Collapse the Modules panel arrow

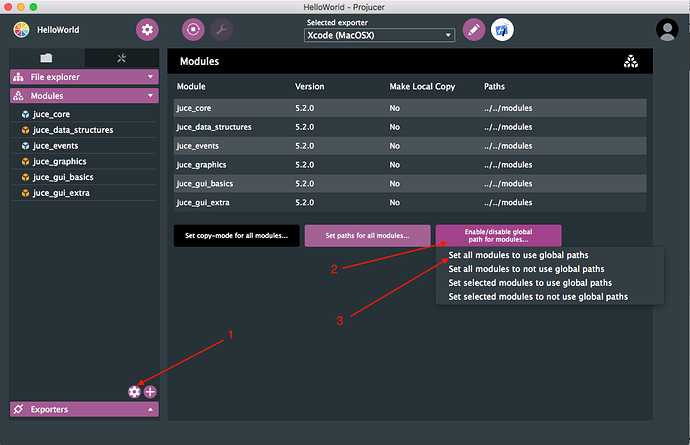click(x=150, y=96)
